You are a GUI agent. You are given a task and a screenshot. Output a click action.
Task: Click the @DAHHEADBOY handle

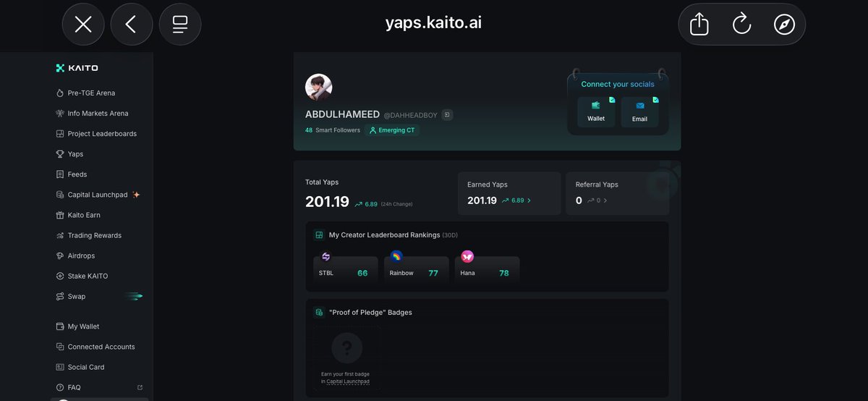411,116
